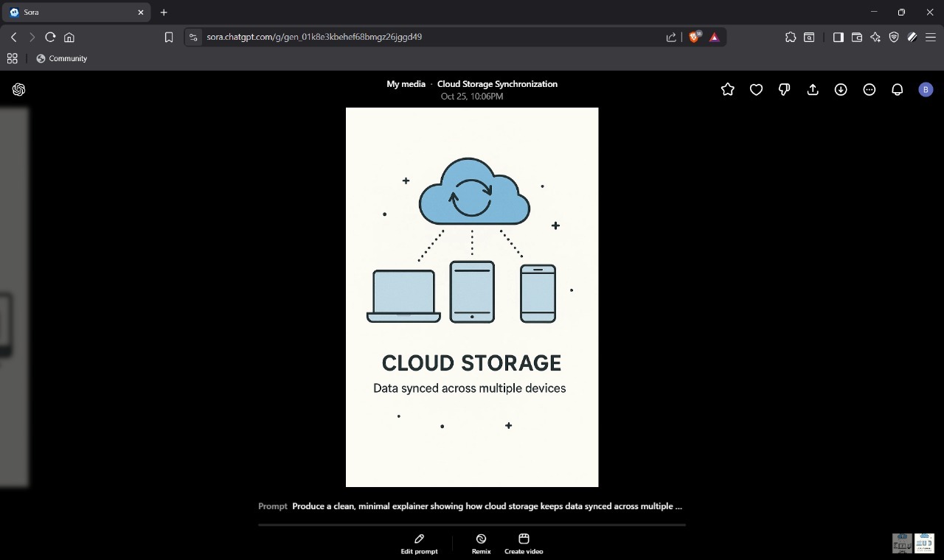The width and height of the screenshot is (944, 560).
Task: Like the image with heart icon
Action: click(756, 89)
